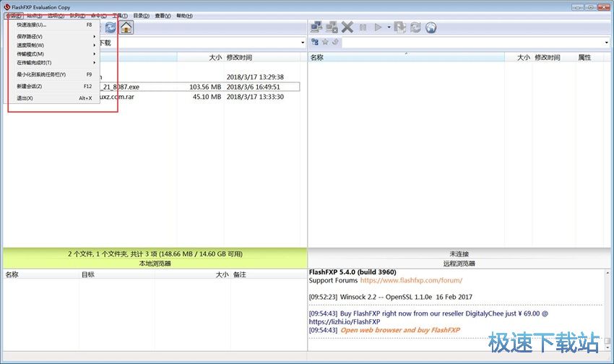Expand the 在传输完成时(T) submenu
This screenshot has width=614, height=364.
point(52,63)
